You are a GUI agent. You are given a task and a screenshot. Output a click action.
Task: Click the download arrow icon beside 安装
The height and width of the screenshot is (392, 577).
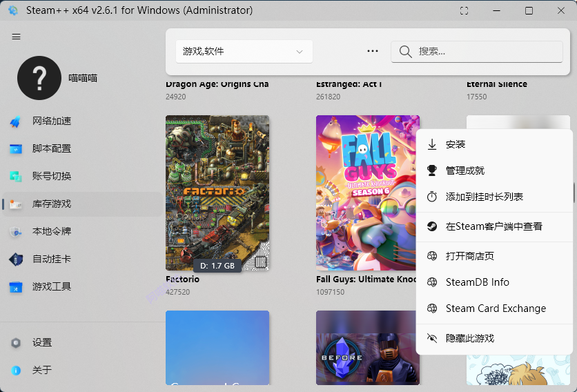(x=432, y=144)
